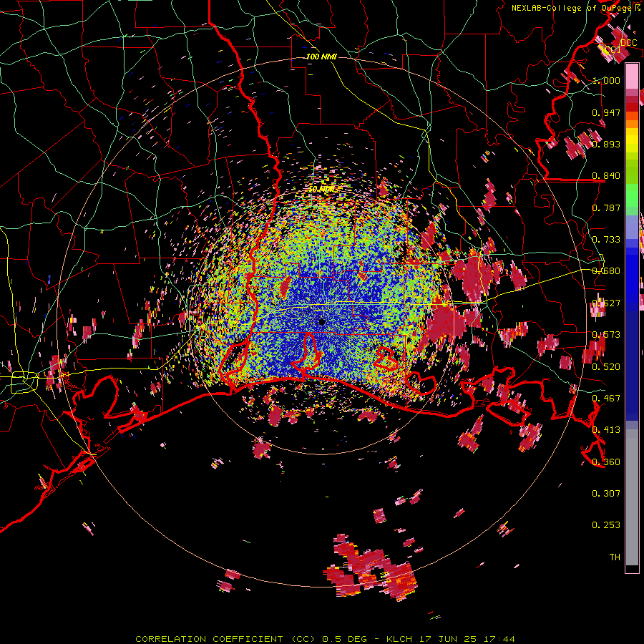Click the 0.787 color scale value
Screen dimensions: 644x644
tap(606, 208)
